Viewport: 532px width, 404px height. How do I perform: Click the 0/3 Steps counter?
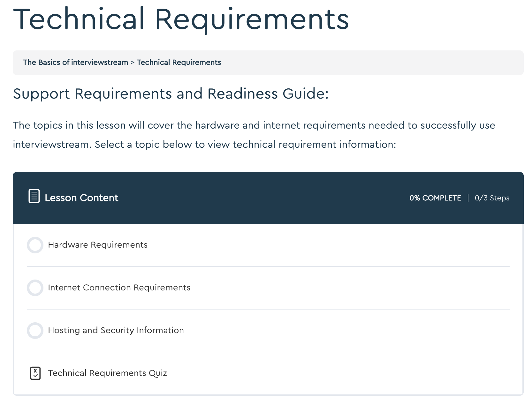tap(492, 198)
